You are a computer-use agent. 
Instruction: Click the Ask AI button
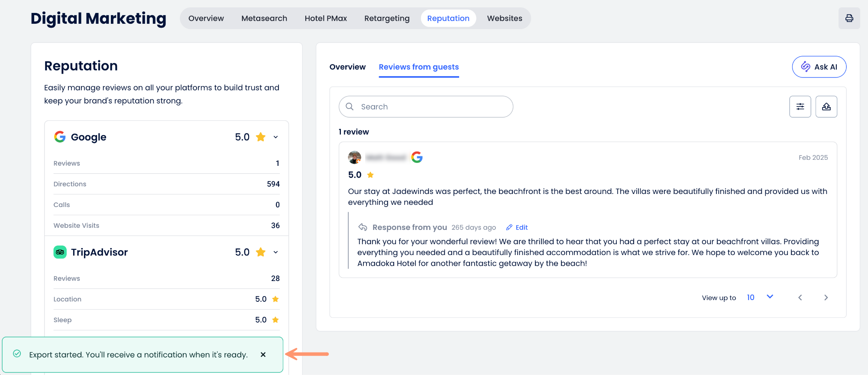pyautogui.click(x=819, y=67)
